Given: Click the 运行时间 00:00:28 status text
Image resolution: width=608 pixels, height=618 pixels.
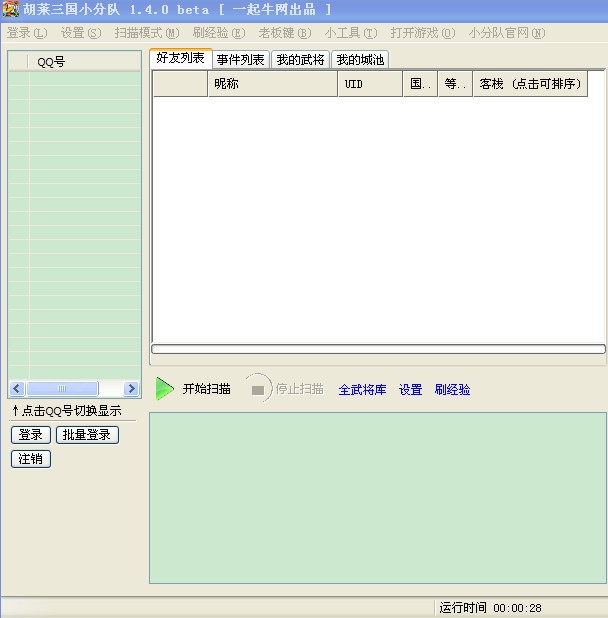Looking at the screenshot, I should click(490, 608).
